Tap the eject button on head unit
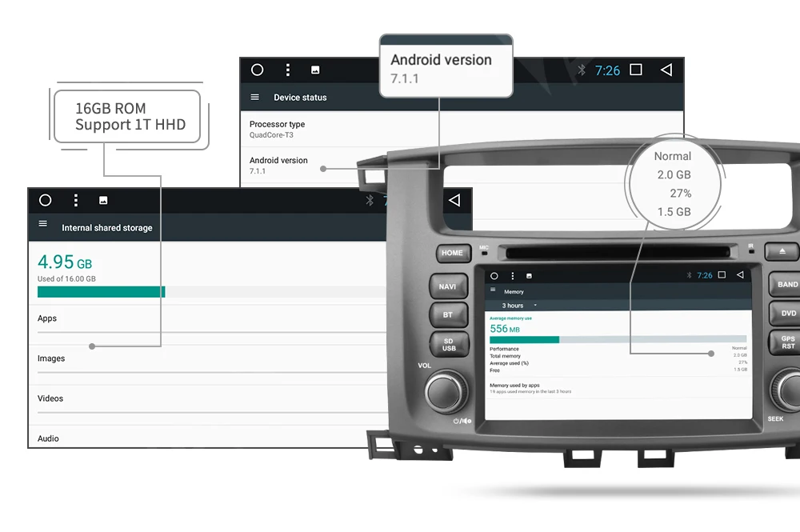Image resolution: width=800 pixels, height=532 pixels. [781, 251]
